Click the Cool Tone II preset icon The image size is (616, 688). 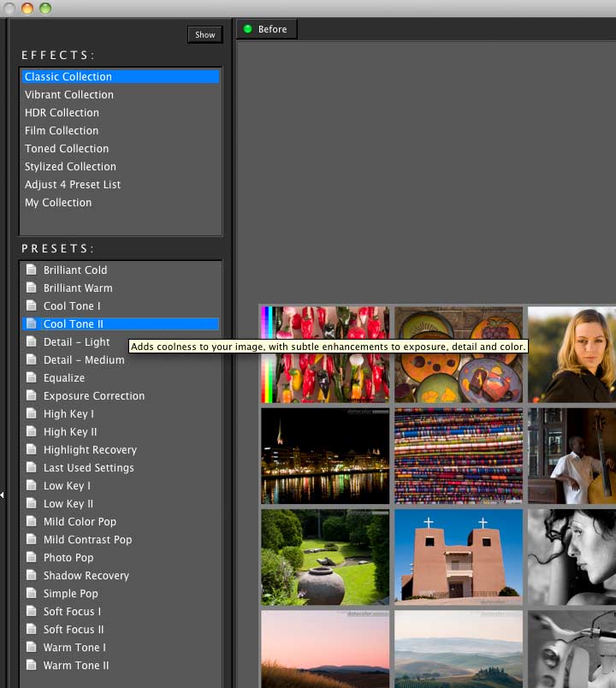click(31, 323)
